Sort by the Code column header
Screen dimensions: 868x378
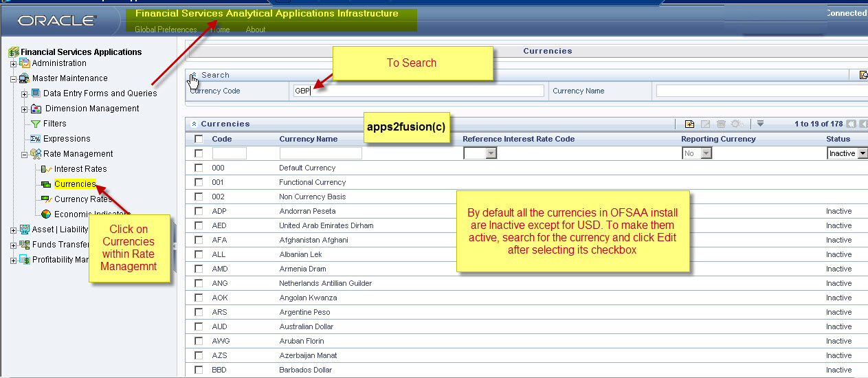[222, 139]
